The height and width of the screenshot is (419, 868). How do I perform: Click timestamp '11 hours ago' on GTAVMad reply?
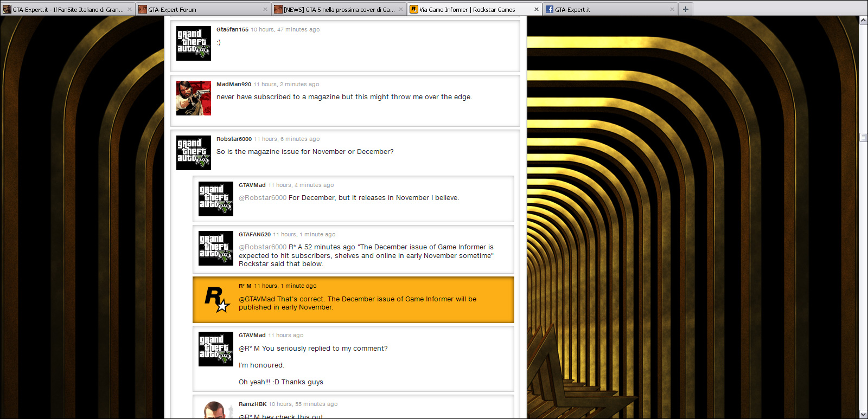(285, 336)
